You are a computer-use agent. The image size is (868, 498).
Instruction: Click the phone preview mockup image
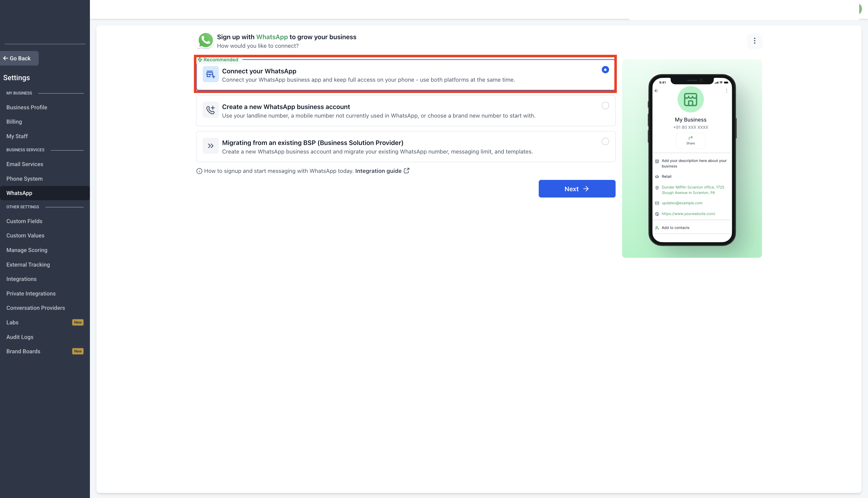(692, 159)
